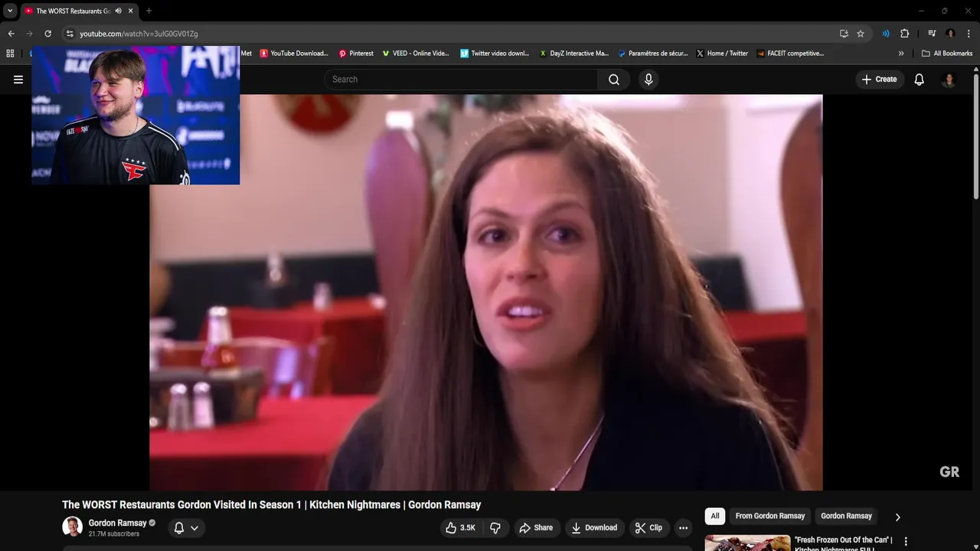Viewport: 980px width, 551px height.
Task: Show more bookmarks with double chevron
Action: pos(901,54)
